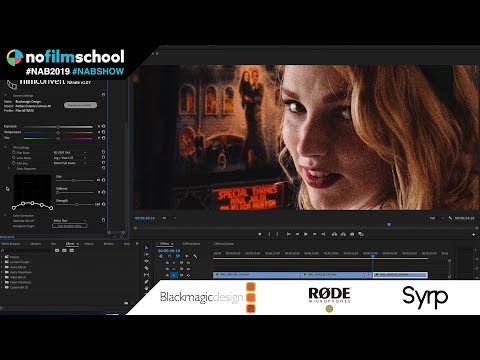Toggle the bottom video track eye visibility

pos(188,275)
